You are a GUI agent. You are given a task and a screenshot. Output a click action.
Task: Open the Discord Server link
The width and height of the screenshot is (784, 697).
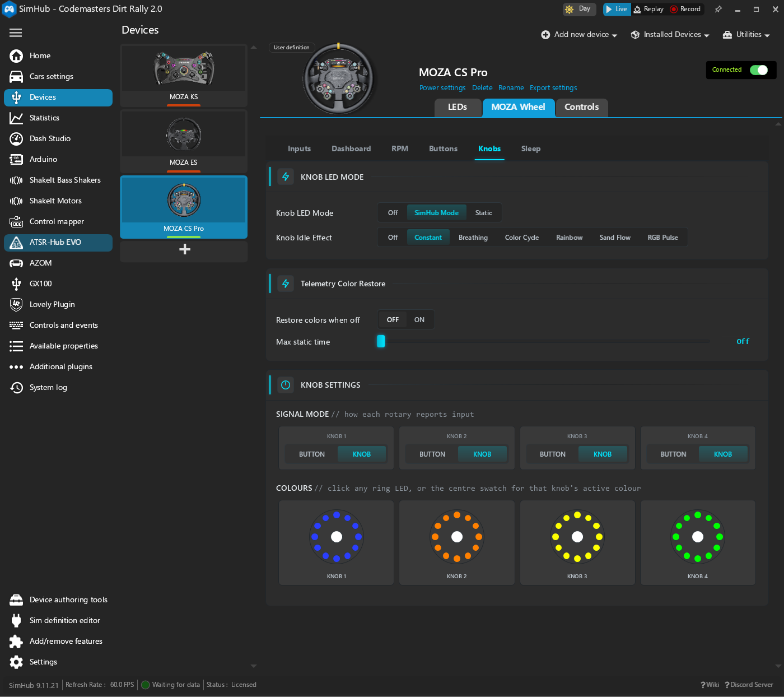(x=749, y=685)
